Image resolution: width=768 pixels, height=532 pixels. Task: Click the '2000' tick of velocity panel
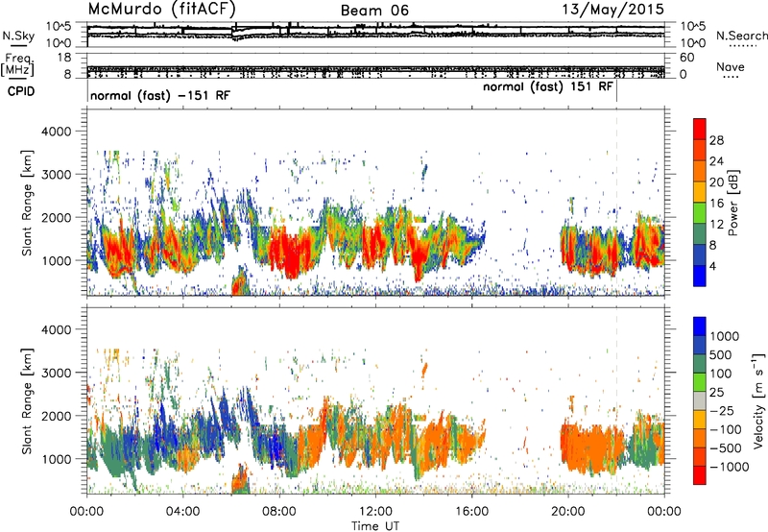(57, 416)
